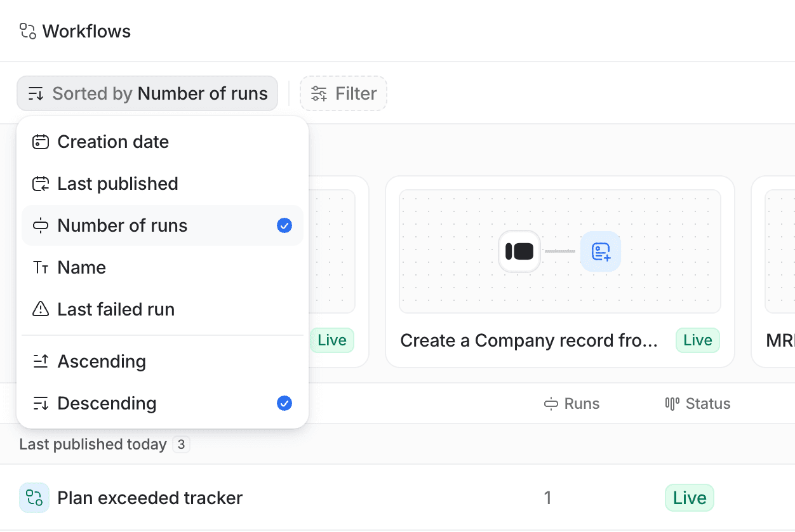
Task: Enable sorting by Creation date
Action: [113, 142]
